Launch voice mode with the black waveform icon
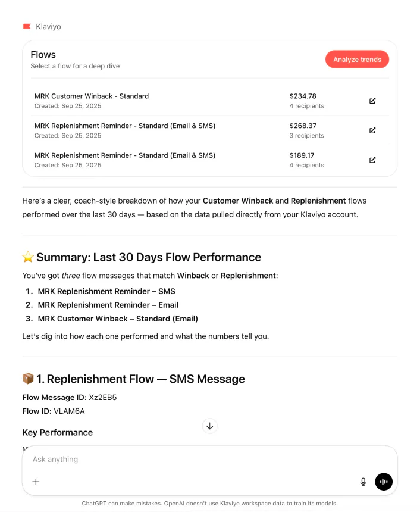This screenshot has width=420, height=512. [384, 482]
